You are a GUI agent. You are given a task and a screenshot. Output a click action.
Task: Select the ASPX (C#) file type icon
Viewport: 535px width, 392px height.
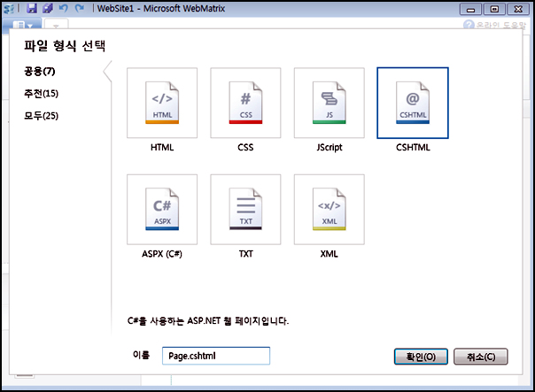[162, 210]
